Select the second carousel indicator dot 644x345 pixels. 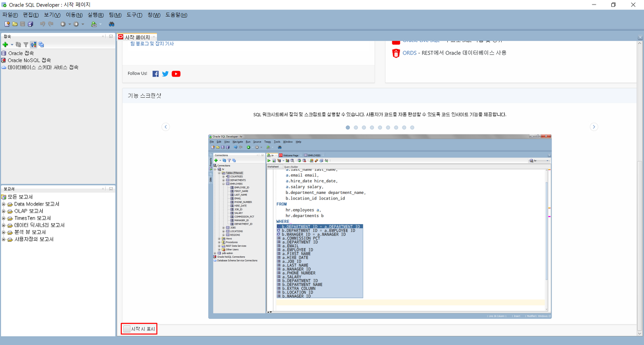[356, 127]
